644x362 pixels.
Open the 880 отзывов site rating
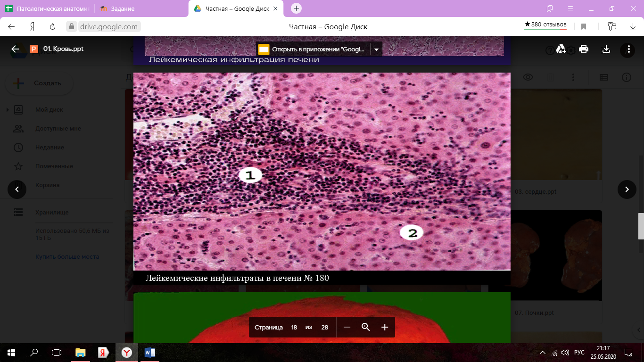(545, 25)
